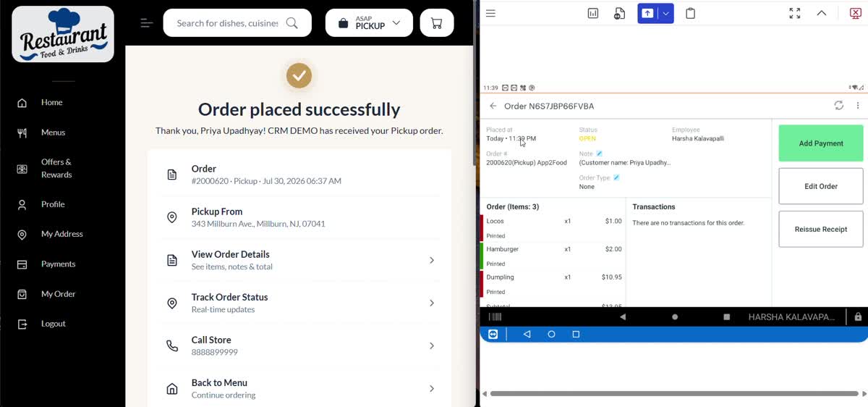The width and height of the screenshot is (868, 407).
Task: Open Payments in the sidebar
Action: [x=58, y=264]
